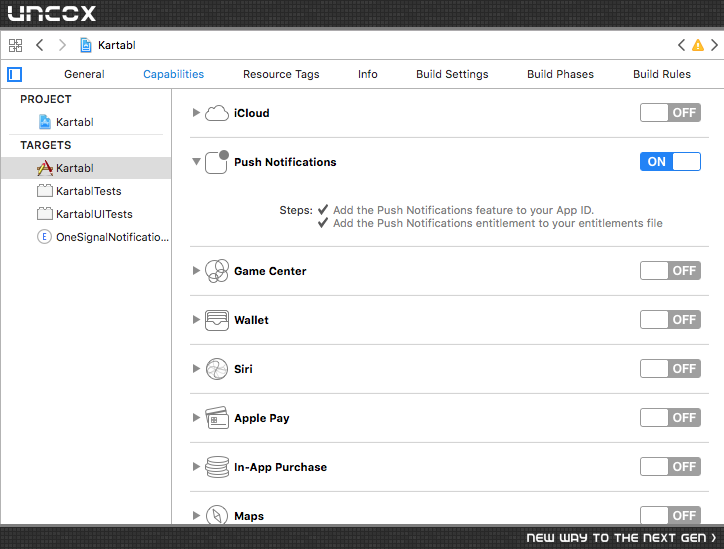Expand the In-App Purchase section

coord(196,466)
